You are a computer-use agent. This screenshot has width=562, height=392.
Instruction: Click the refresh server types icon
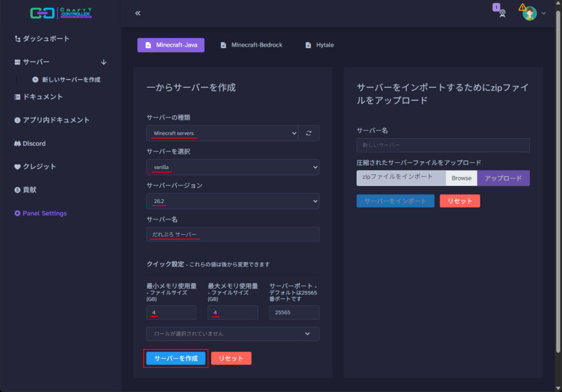(x=308, y=133)
